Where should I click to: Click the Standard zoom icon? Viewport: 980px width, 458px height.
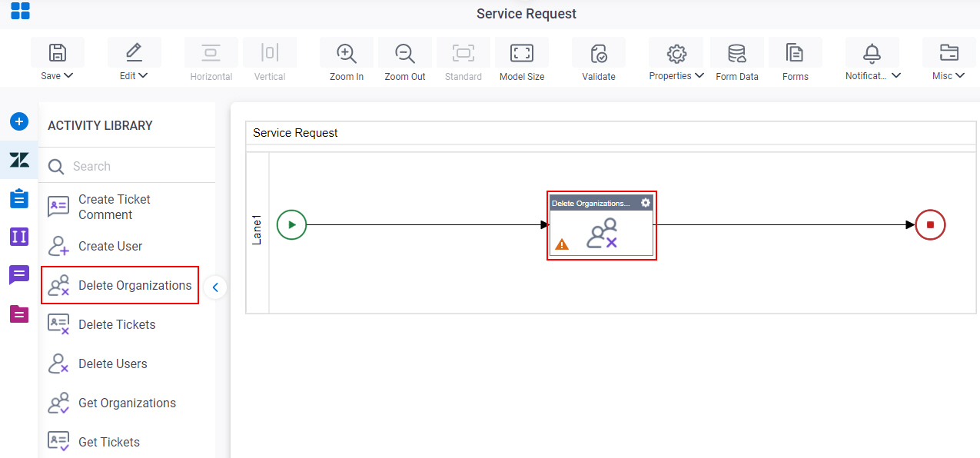point(463,52)
